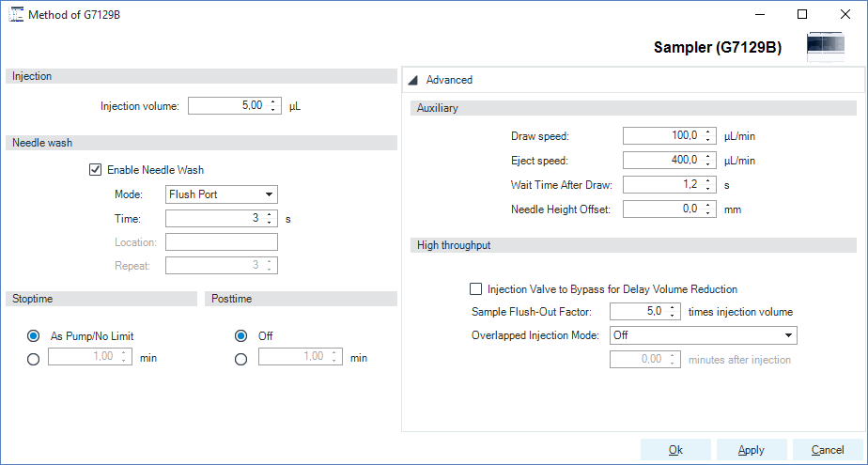The image size is (868, 465).
Task: Click the Apply button
Action: [752, 450]
